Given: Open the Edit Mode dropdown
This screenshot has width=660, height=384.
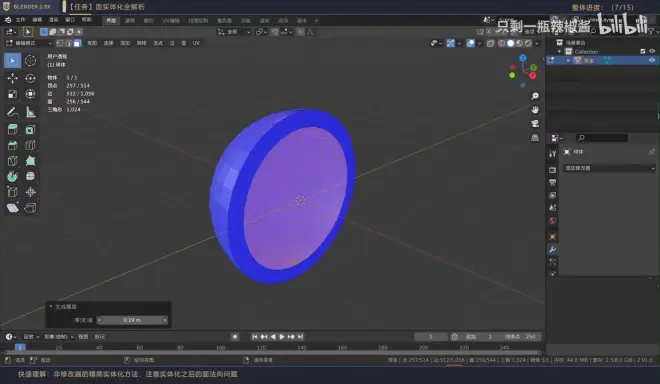Looking at the screenshot, I should click(29, 43).
